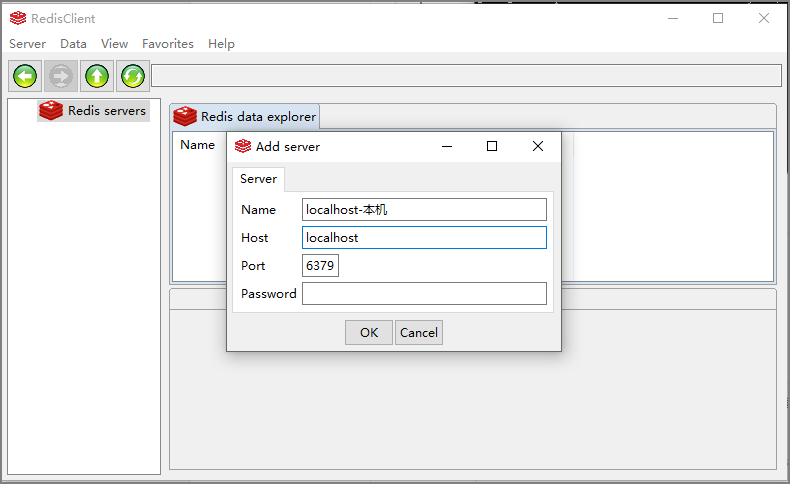Click the Redis icon in Add server title
The image size is (790, 484).
click(x=243, y=146)
